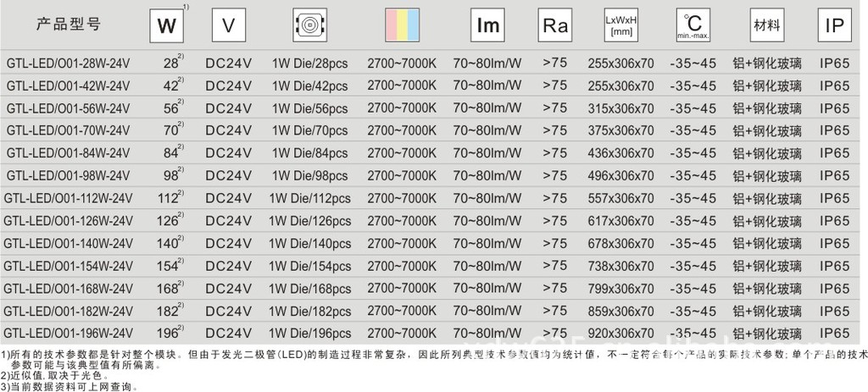
Task: Click the LxWxH dimensions header icon
Action: 621,25
